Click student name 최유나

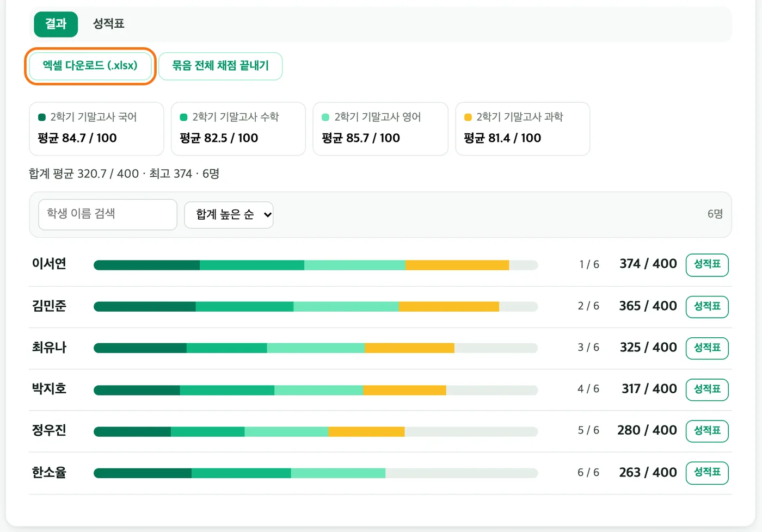pyautogui.click(x=49, y=347)
